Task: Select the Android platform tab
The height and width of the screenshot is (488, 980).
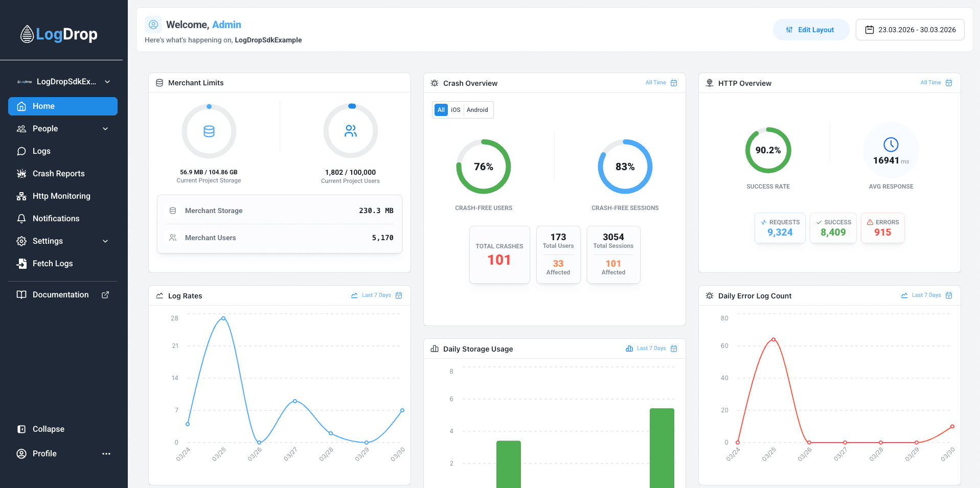Action: pyautogui.click(x=477, y=110)
